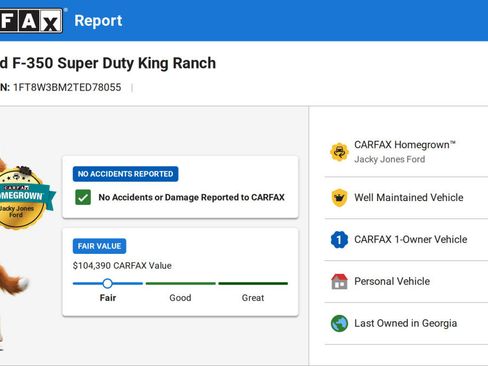Screen dimensions: 488x366
Task: Click the Personal Vehicle house icon
Action: point(339,281)
